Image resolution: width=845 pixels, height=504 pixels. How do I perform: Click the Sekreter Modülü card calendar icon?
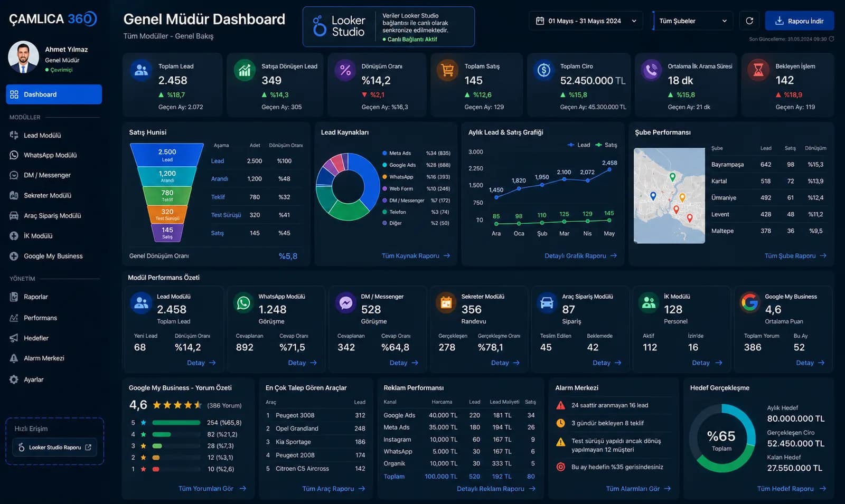(446, 303)
